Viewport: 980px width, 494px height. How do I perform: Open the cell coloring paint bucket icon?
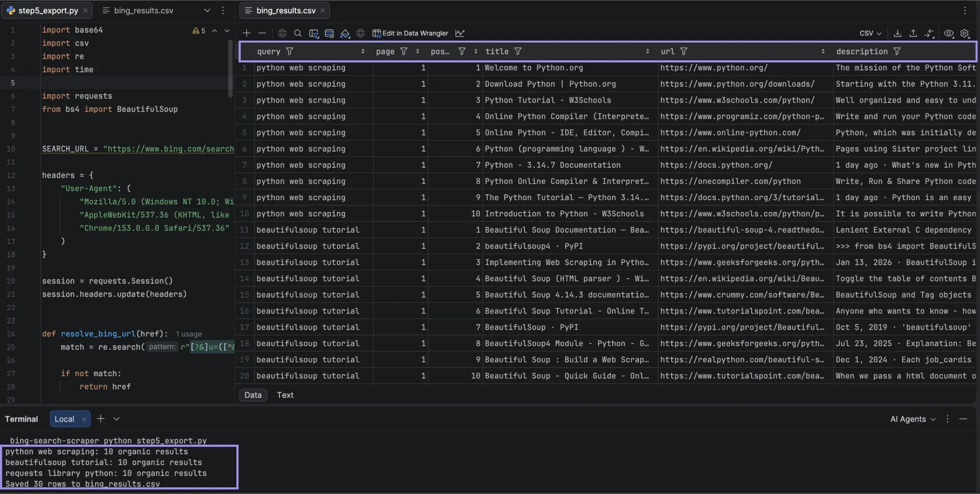coord(345,33)
